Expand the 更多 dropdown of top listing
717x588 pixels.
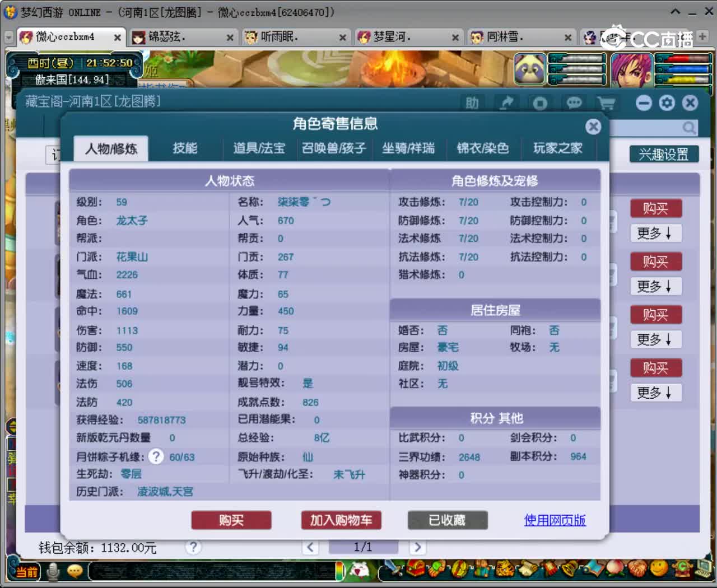[x=655, y=233]
